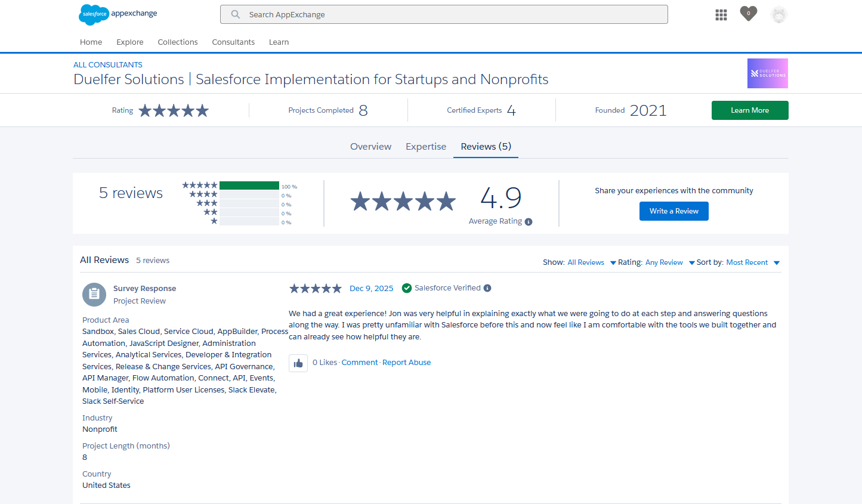Follow the ALL CONSULTANTS breadcrumb link
The height and width of the screenshot is (504, 862).
(108, 65)
